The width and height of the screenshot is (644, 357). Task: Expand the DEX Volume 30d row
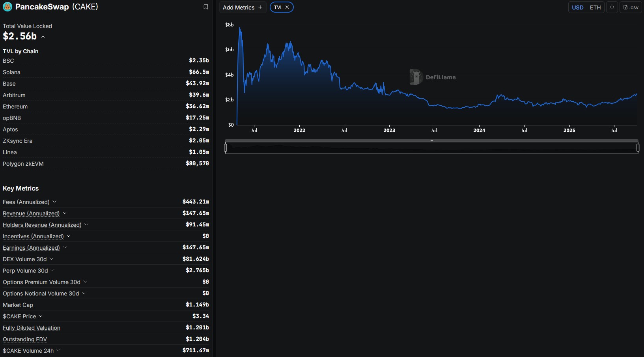tap(51, 259)
